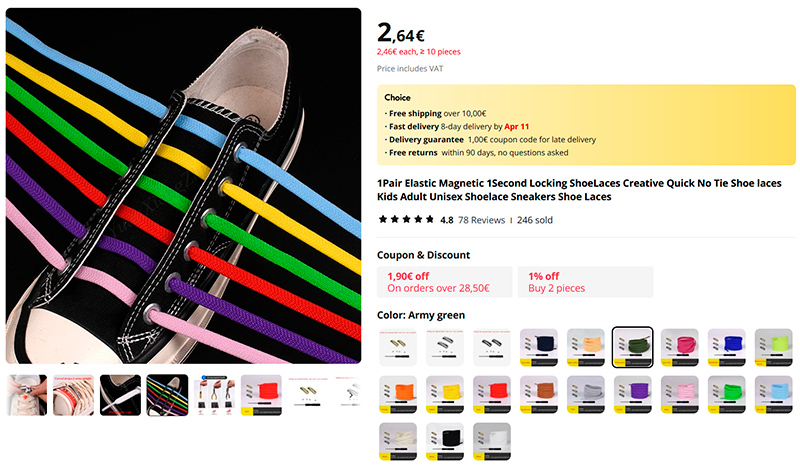Screen dimensions: 800x467
Task: Open thumbnail of white lace on black shoe
Action: 120,395
